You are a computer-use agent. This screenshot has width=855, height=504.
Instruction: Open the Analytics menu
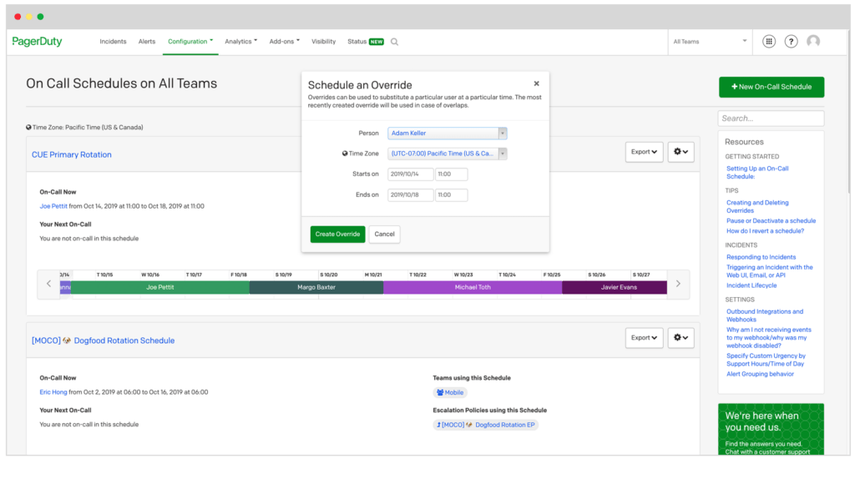pos(241,42)
